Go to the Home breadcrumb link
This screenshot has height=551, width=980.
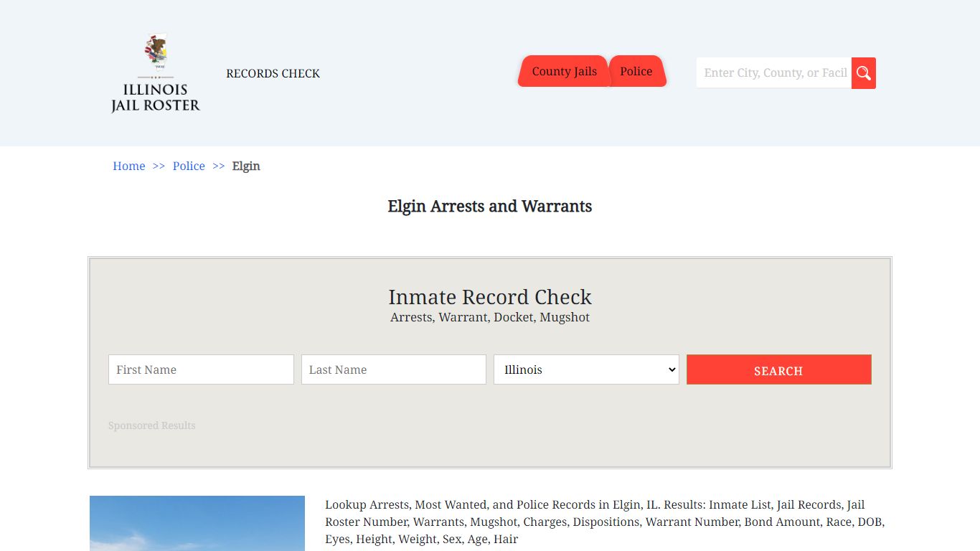tap(129, 166)
